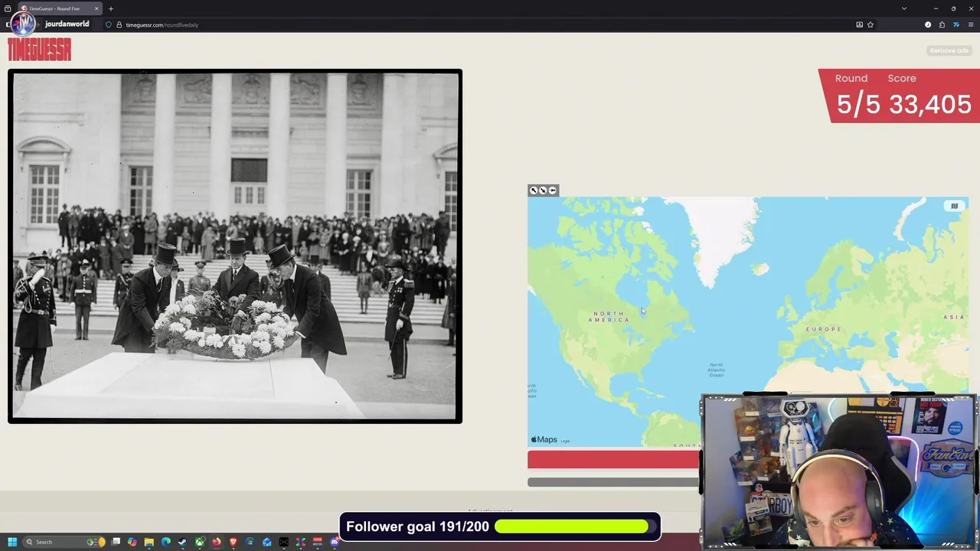980x551 pixels.
Task: Open the site security shield icon
Action: point(108,24)
